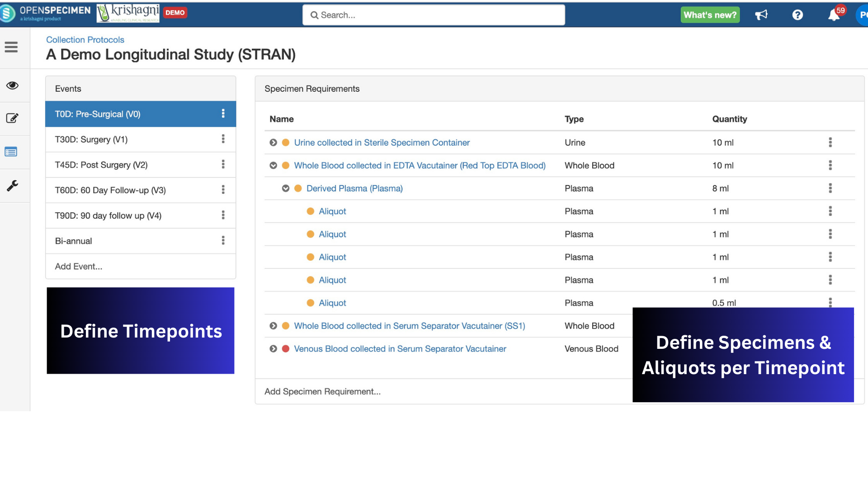Open options menu for T45D: Post Surgery event

[x=223, y=164]
